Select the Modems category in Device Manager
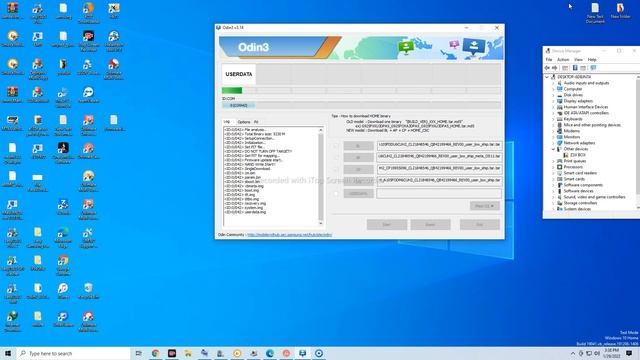Viewport: 640px width, 360px height. (571, 131)
